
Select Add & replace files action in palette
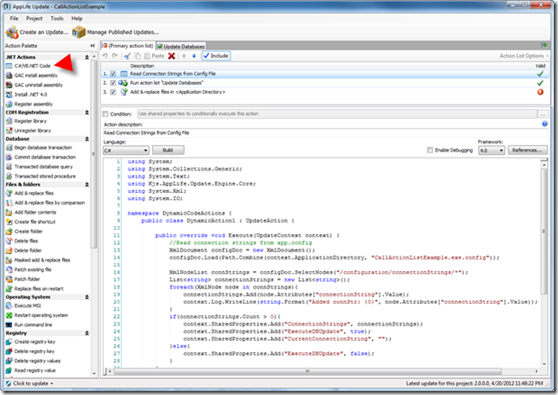[x=30, y=193]
